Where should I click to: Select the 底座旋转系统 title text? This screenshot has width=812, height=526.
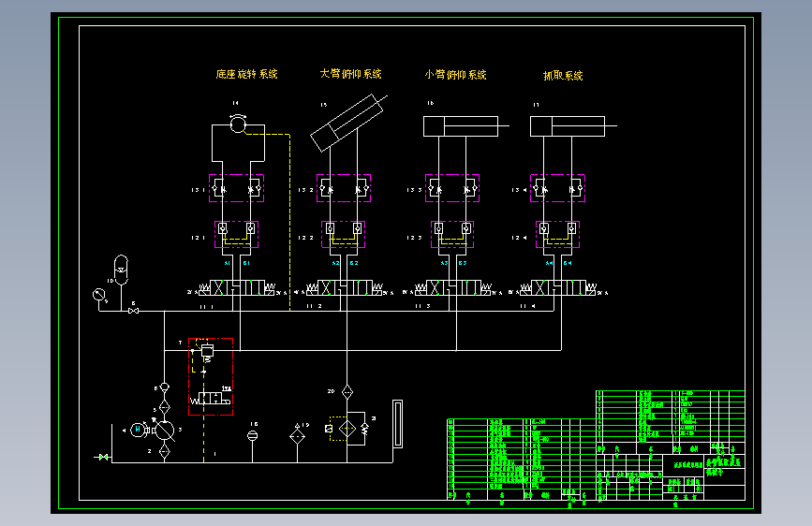(246, 74)
